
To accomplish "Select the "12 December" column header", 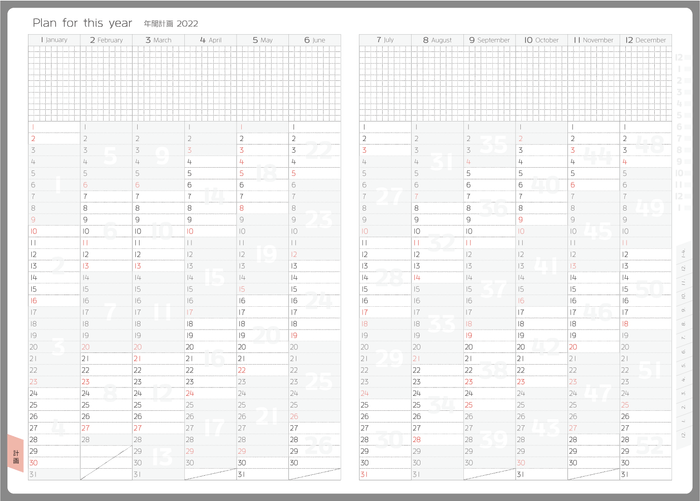I will (646, 40).
